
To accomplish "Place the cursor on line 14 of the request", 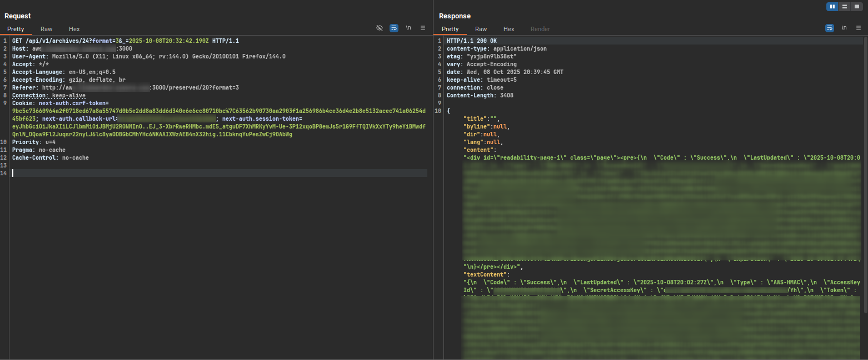I will click(x=56, y=173).
